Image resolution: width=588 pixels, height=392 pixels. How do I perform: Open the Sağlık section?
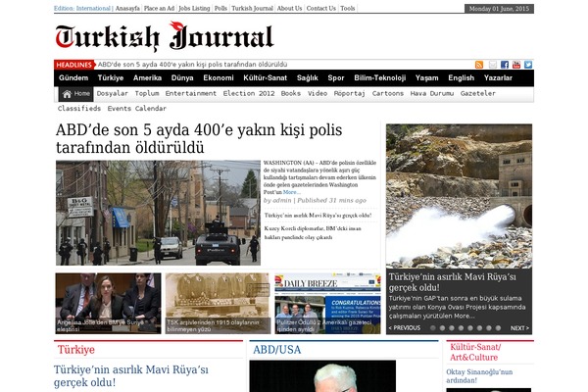[x=308, y=78]
